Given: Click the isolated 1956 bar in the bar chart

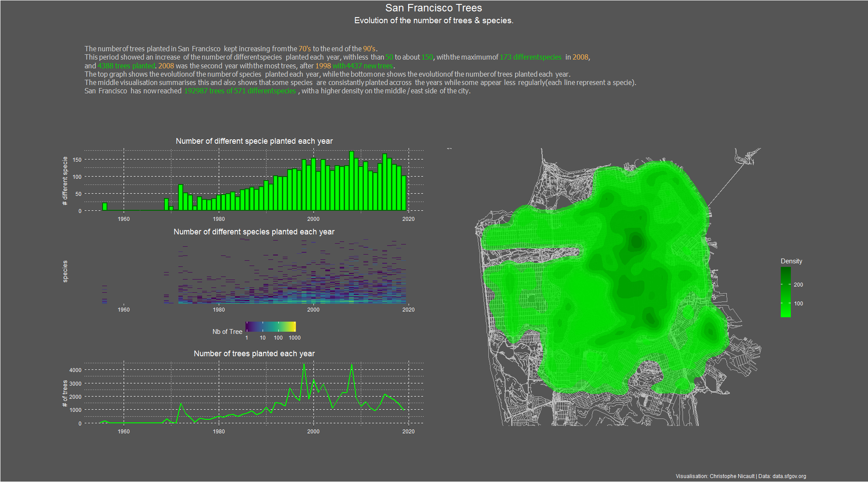Looking at the screenshot, I should (x=105, y=207).
